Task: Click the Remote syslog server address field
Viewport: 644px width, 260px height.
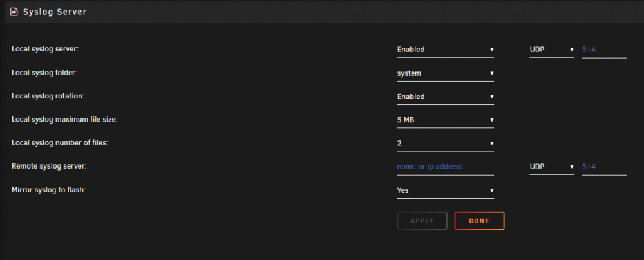Action: (445, 167)
